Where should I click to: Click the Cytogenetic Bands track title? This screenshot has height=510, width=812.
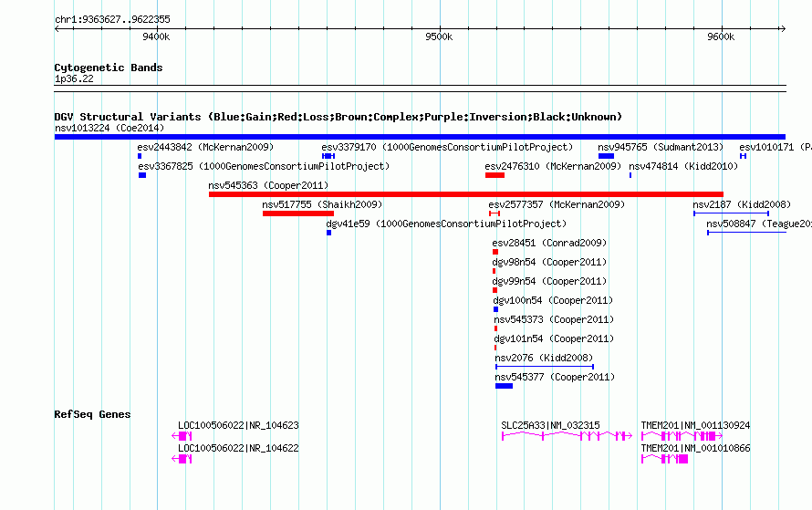[109, 68]
